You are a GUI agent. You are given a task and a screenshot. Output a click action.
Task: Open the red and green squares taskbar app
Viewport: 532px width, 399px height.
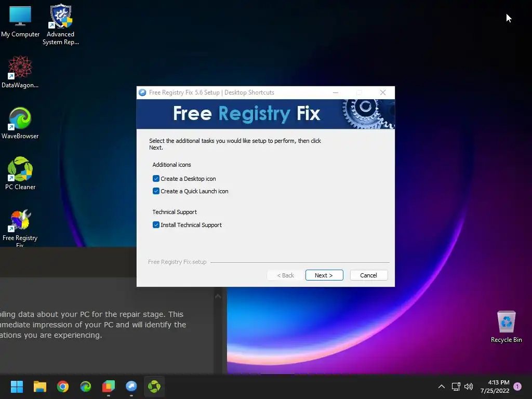point(109,387)
